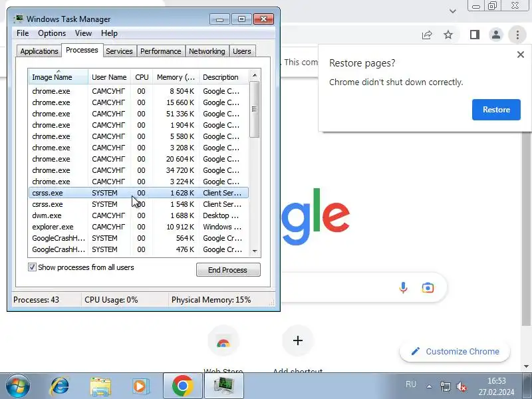Open Windows Media Player taskbar icon
This screenshot has height=399, width=532.
(140, 386)
